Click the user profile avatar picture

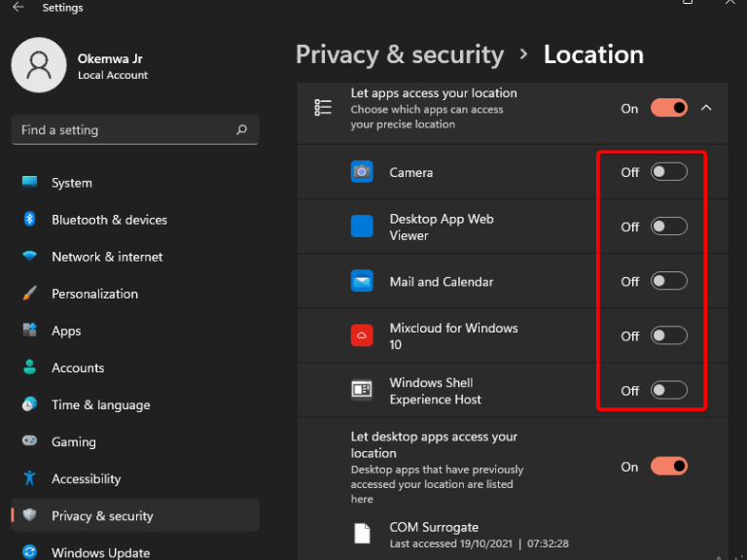pos(39,65)
